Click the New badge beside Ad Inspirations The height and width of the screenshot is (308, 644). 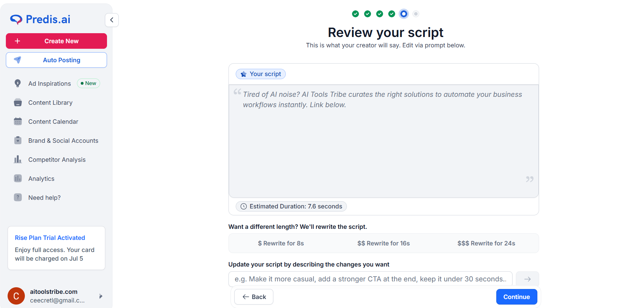pyautogui.click(x=88, y=83)
